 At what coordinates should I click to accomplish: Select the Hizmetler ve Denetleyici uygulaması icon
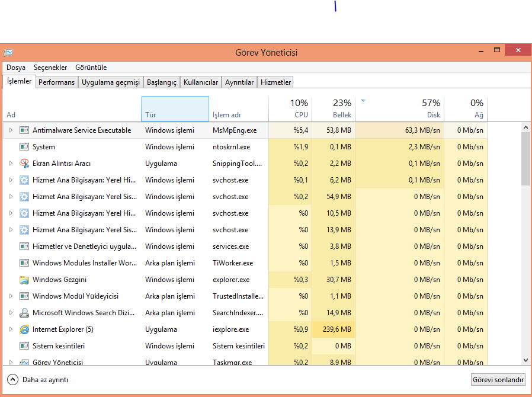(24, 246)
